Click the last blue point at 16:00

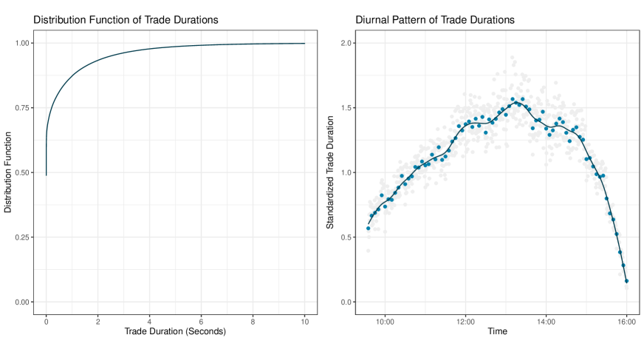click(x=627, y=281)
